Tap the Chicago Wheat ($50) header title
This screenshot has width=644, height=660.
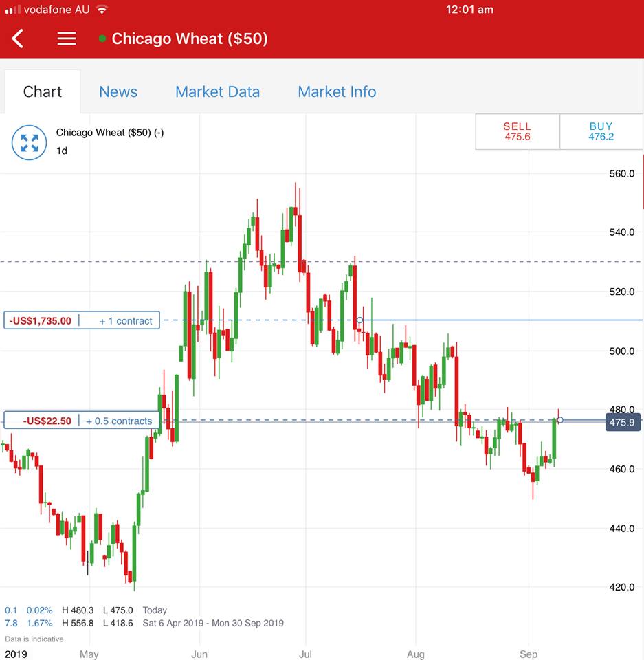(190, 38)
